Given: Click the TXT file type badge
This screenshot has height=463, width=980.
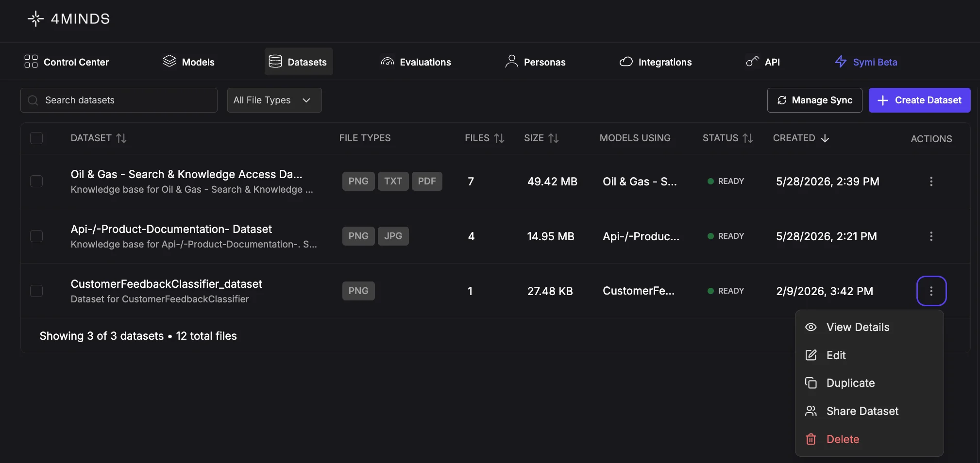Looking at the screenshot, I should (x=393, y=181).
